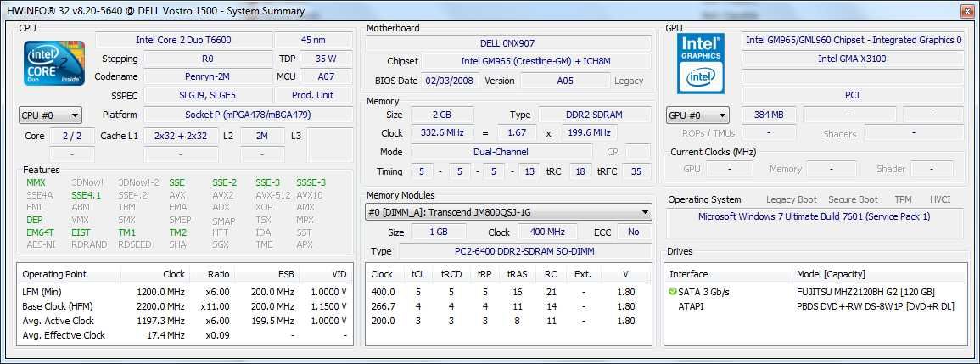Click the TPM indicator
980x364 pixels.
click(x=903, y=199)
